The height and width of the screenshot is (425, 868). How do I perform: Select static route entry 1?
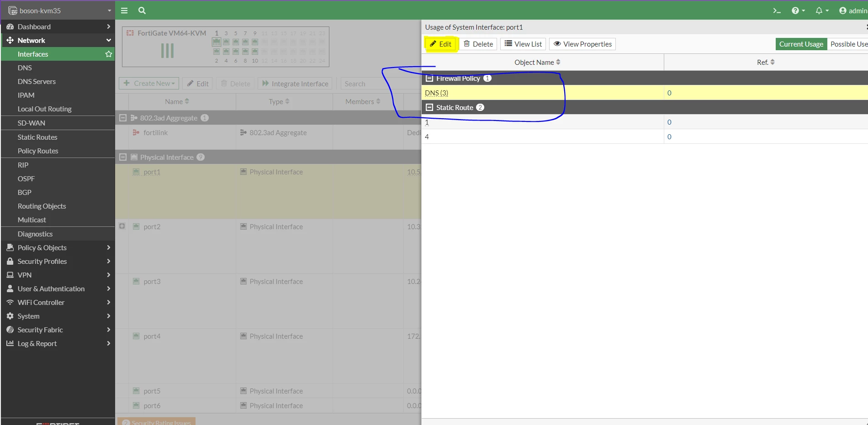(x=645, y=122)
